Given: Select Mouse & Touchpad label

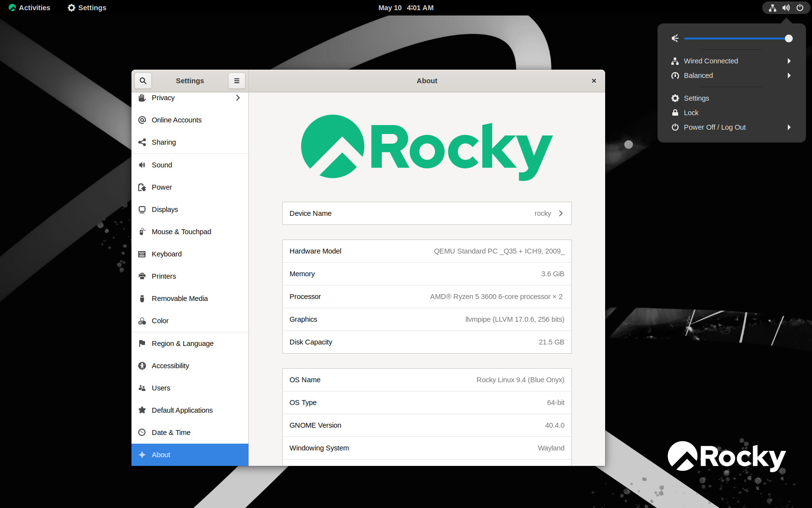Looking at the screenshot, I should (x=181, y=232).
